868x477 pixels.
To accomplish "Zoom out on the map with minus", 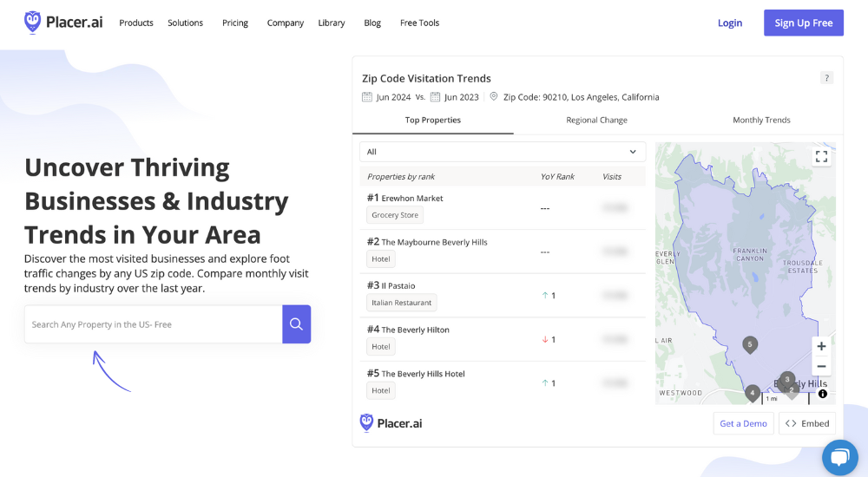I will click(x=821, y=366).
